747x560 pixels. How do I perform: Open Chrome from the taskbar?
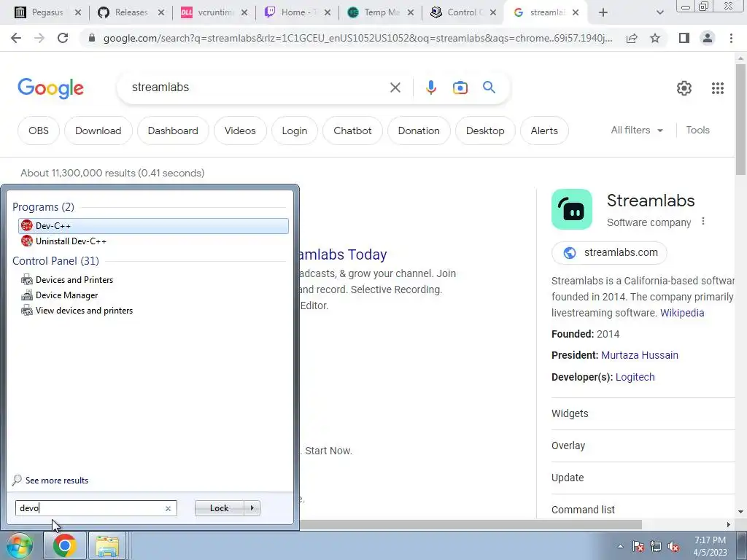[64, 545]
